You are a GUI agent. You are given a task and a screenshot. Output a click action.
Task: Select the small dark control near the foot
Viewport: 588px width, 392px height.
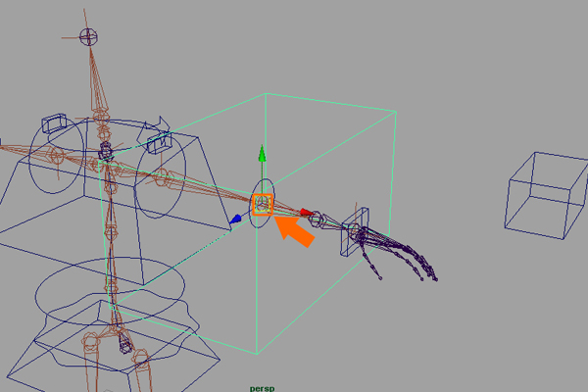point(124,343)
